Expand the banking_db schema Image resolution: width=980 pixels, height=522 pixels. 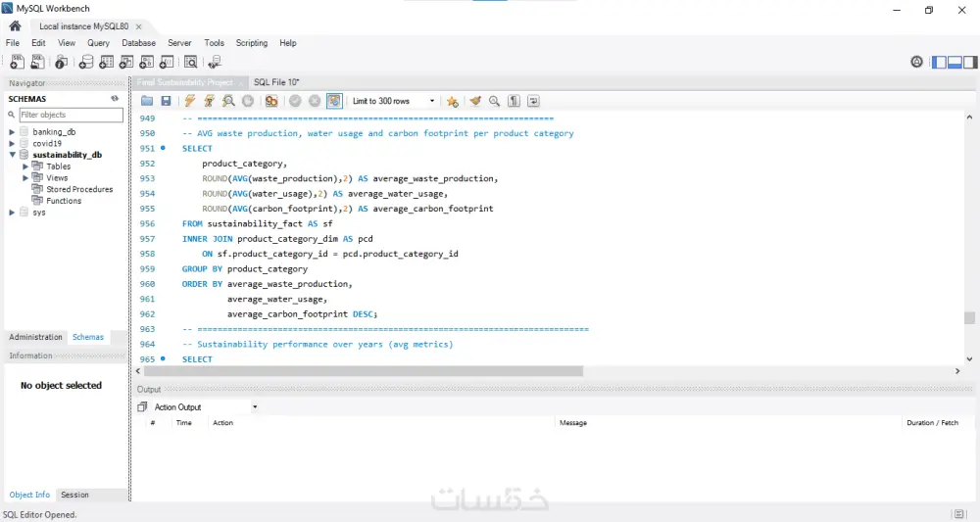[12, 132]
